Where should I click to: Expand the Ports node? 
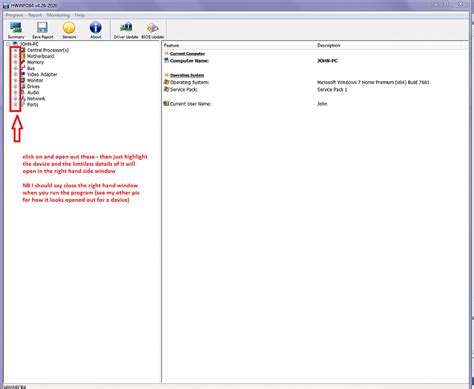click(15, 105)
